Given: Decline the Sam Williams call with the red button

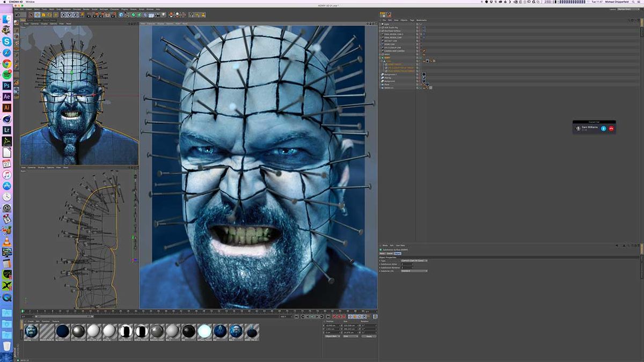Looking at the screenshot, I should pos(612,128).
